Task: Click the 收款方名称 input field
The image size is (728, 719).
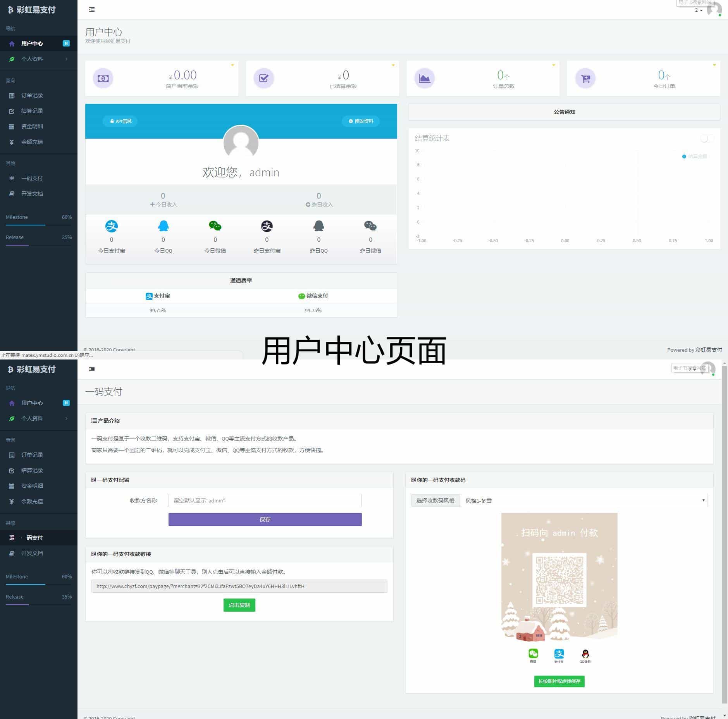Action: [x=265, y=501]
